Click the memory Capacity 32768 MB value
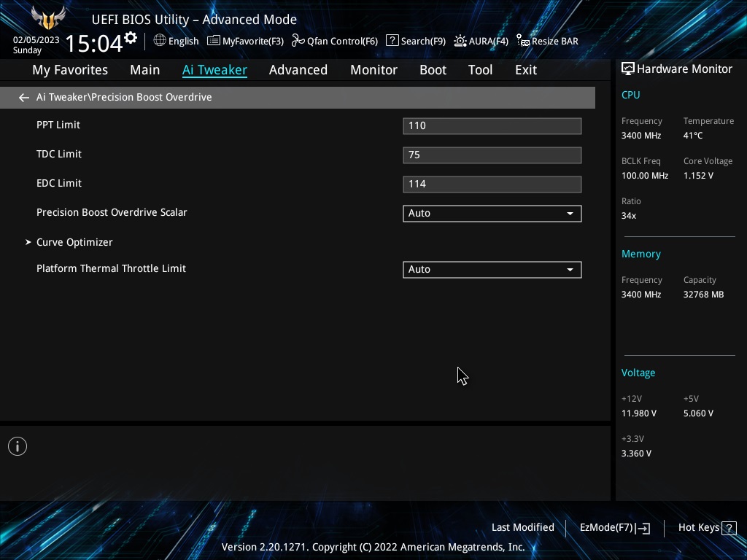The width and height of the screenshot is (747, 560). pyautogui.click(x=703, y=295)
